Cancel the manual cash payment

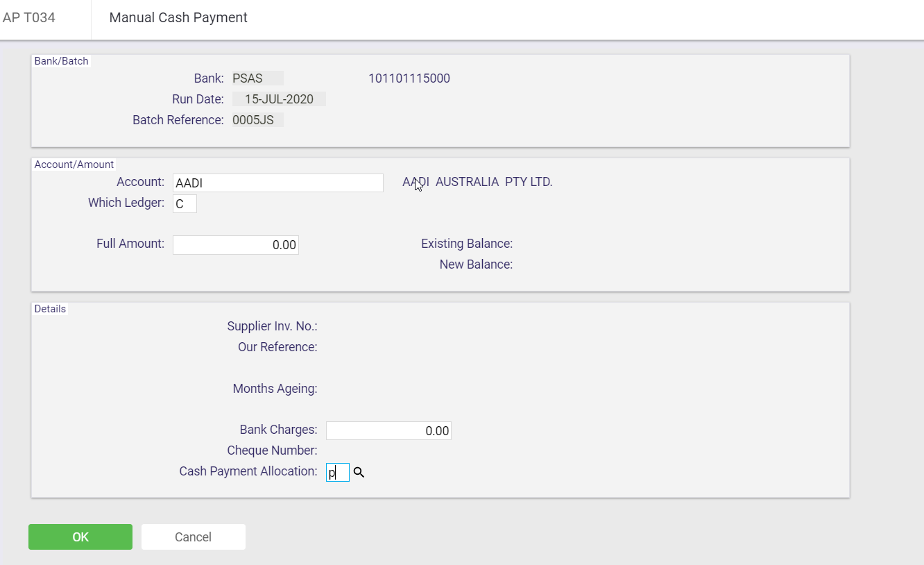point(194,537)
